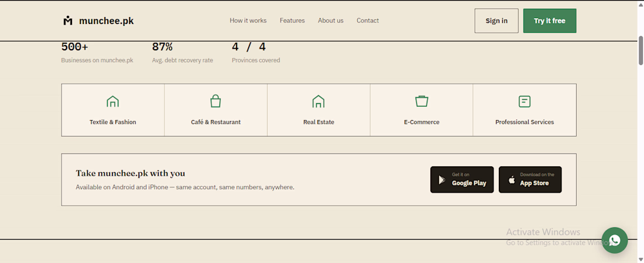
Task: Click the Apple logo icon
Action: 511,180
